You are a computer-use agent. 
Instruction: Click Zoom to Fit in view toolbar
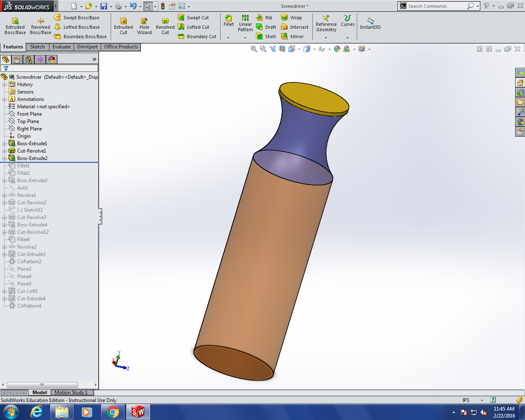pyautogui.click(x=254, y=49)
